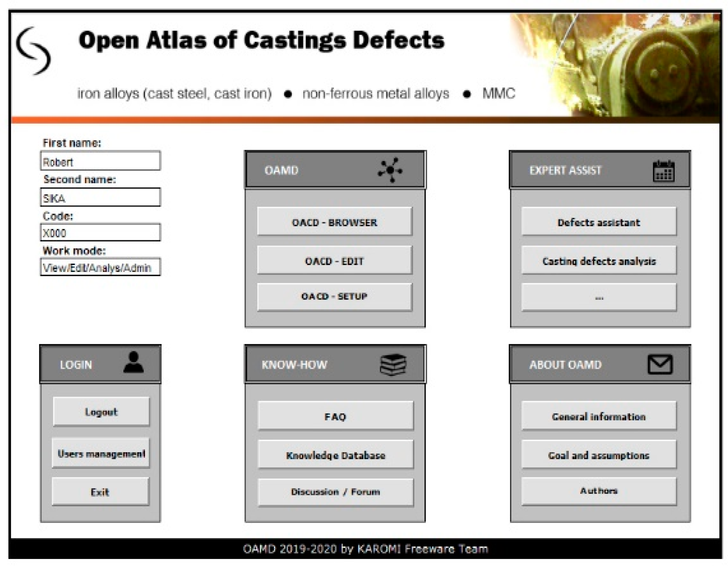728x566 pixels.
Task: Click the envelope icon in About OAMD header
Action: pos(660,365)
